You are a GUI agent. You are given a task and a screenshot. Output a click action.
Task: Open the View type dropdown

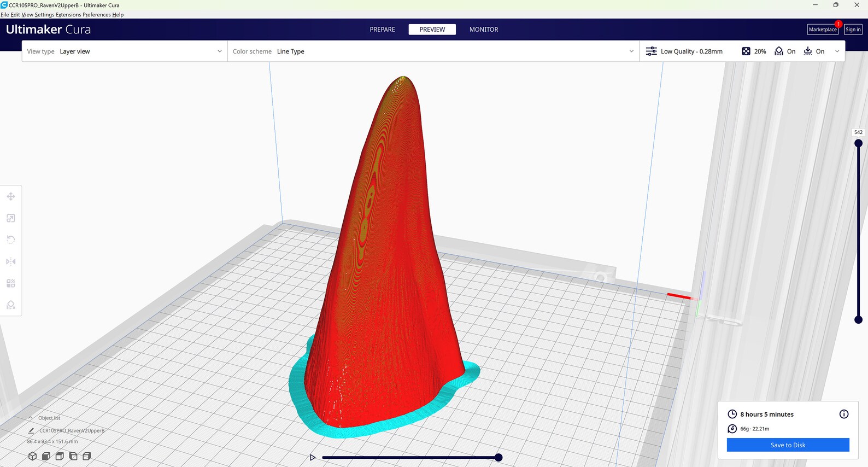point(125,51)
